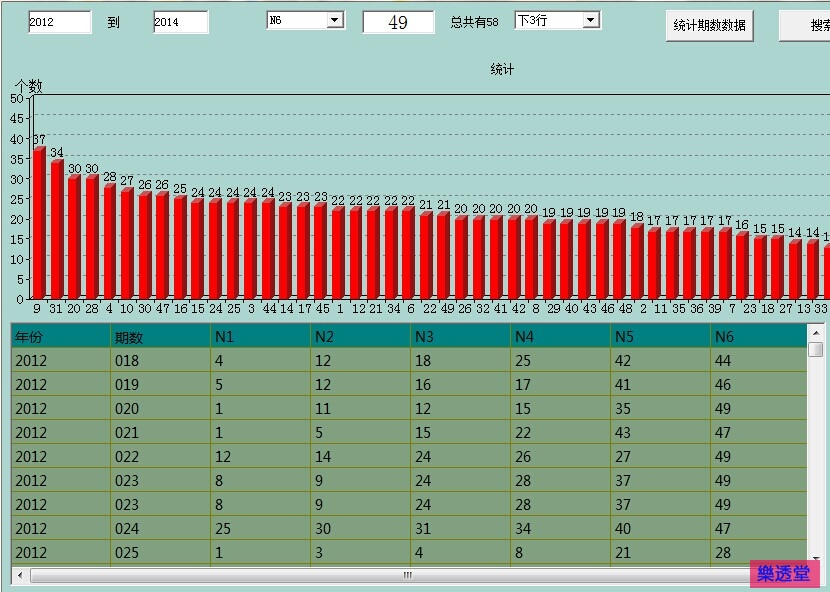Select period cell 018
Screen dimensions: 830x592
[160, 361]
